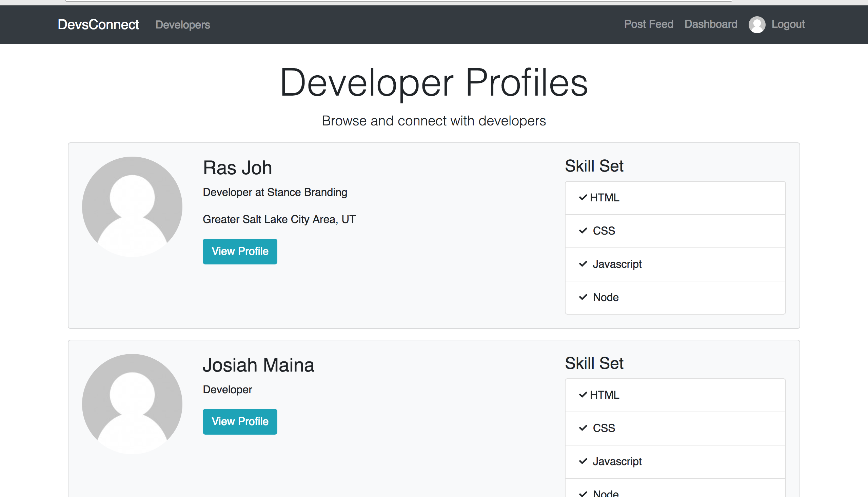Click the CSS checkmark in Ras Joh's skills
The image size is (868, 497).
point(583,231)
